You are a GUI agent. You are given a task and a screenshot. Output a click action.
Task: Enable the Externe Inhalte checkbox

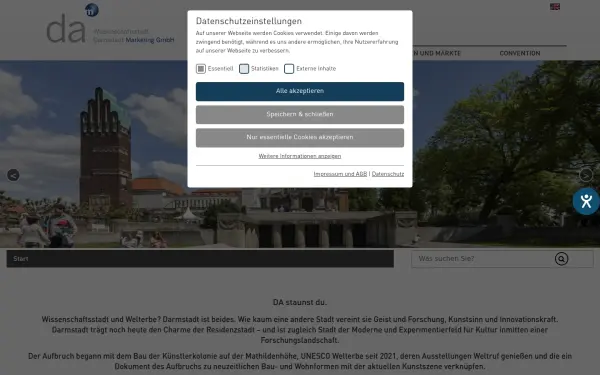[289, 68]
